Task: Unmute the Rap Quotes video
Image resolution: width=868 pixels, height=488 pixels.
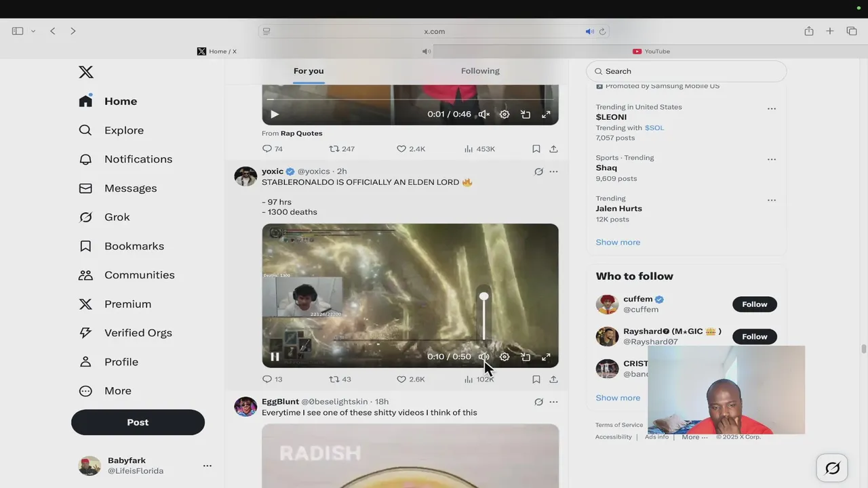Action: pos(484,115)
